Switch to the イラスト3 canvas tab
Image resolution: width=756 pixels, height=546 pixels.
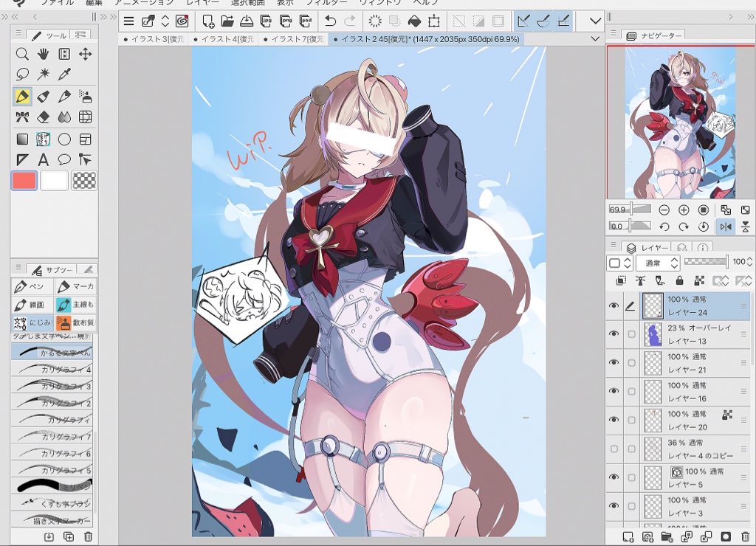pos(154,39)
